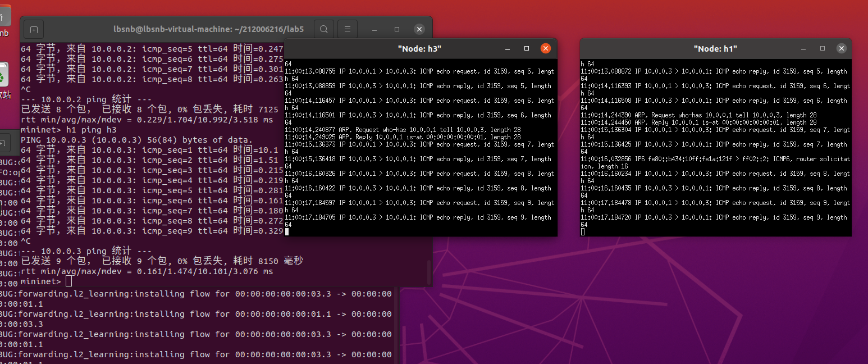The width and height of the screenshot is (868, 364).
Task: Click the 10.0.0.3 icmp_seq=4 reply line
Action: (152, 180)
